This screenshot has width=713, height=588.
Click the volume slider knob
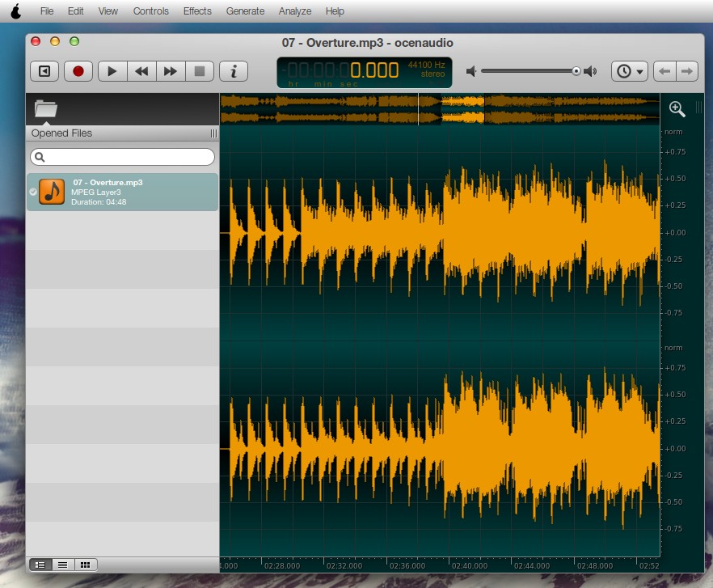coord(576,71)
